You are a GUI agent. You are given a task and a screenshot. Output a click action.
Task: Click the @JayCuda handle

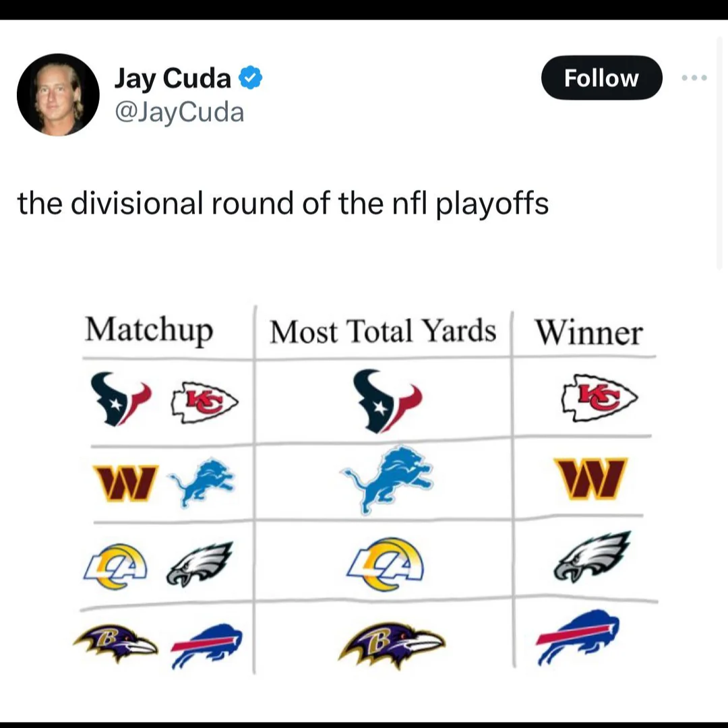click(179, 112)
